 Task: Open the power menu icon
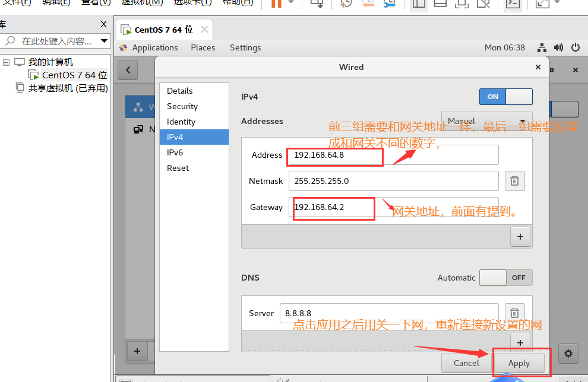click(x=576, y=47)
